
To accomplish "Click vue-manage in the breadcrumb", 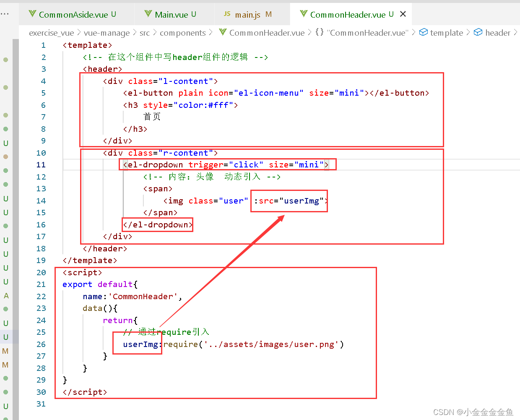I will click(x=107, y=33).
